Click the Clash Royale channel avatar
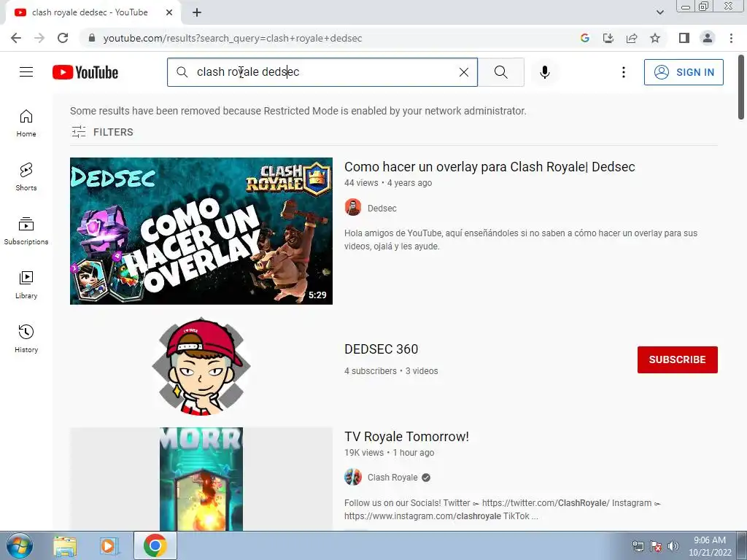Screen dimensions: 747x560 click(x=353, y=477)
